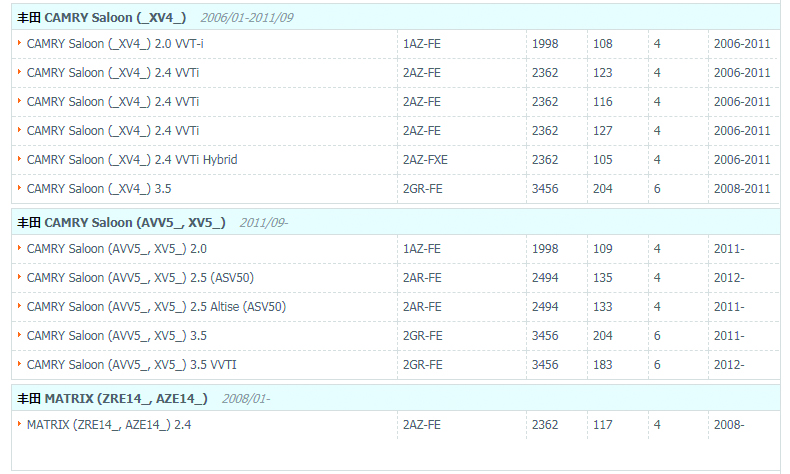
Task: Click orange arrow in the 2011- 3456 204 row
Action: point(19,335)
